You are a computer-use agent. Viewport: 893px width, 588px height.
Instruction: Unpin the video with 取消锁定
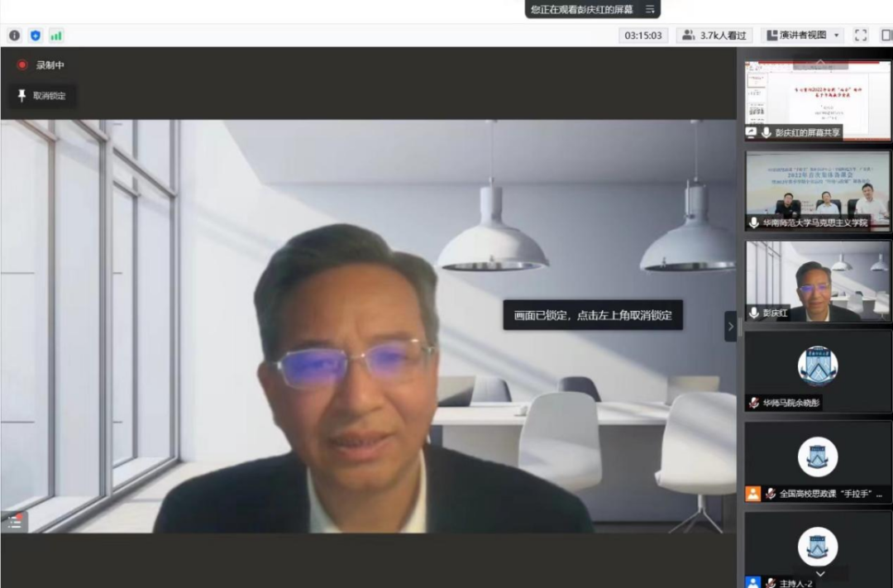point(42,96)
